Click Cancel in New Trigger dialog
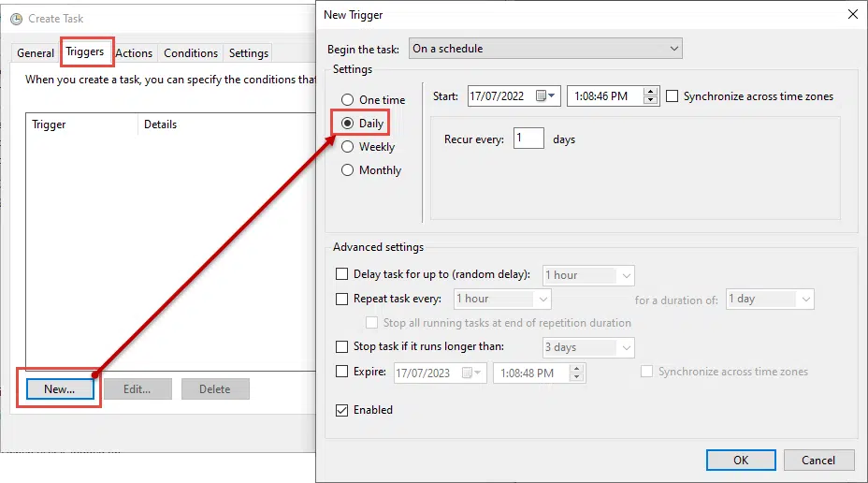The image size is (868, 483). (818, 461)
